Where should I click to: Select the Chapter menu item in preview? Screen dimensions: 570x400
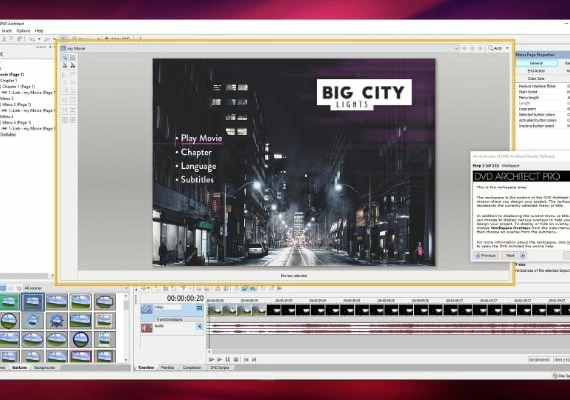(196, 152)
